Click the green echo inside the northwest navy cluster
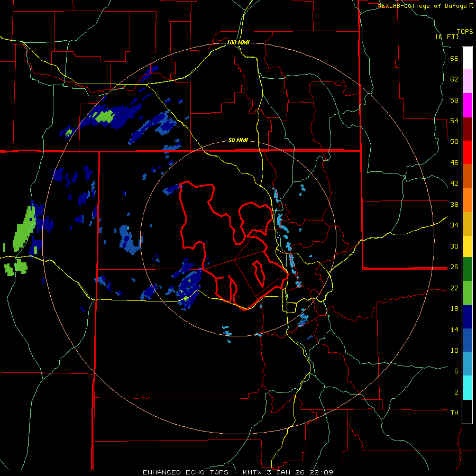 [x=105, y=116]
